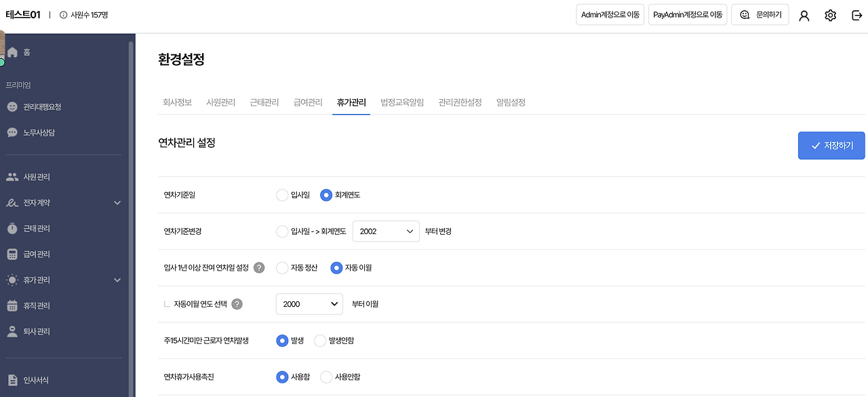This screenshot has width=868, height=397.
Task: Choose 자동 정산 radio option
Action: (x=282, y=267)
